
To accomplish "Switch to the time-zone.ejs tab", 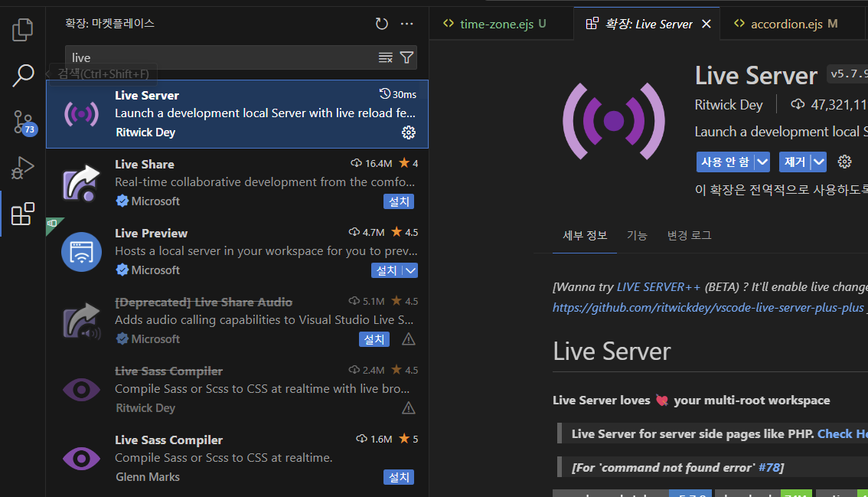I will coord(501,24).
